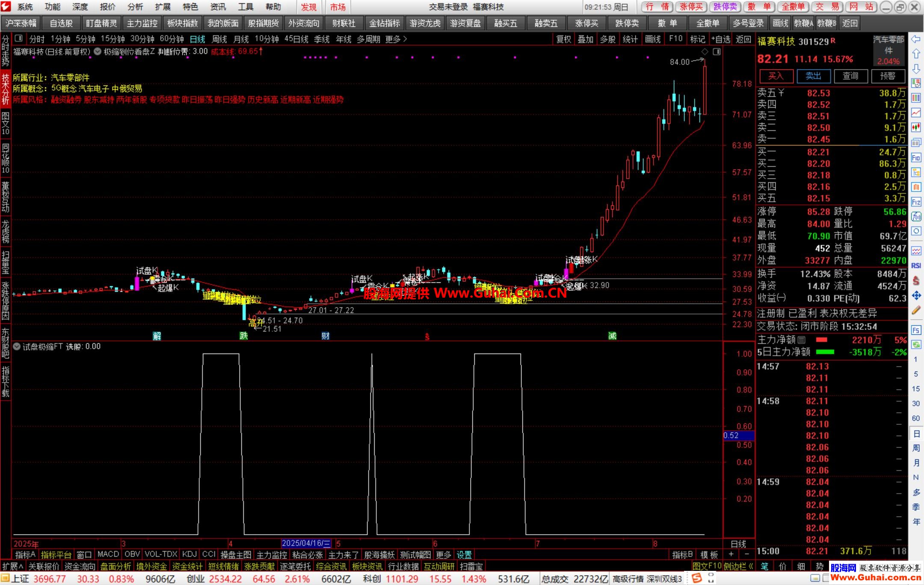
Task: Click the RSI indicator icon in sidebar
Action: 916,266
